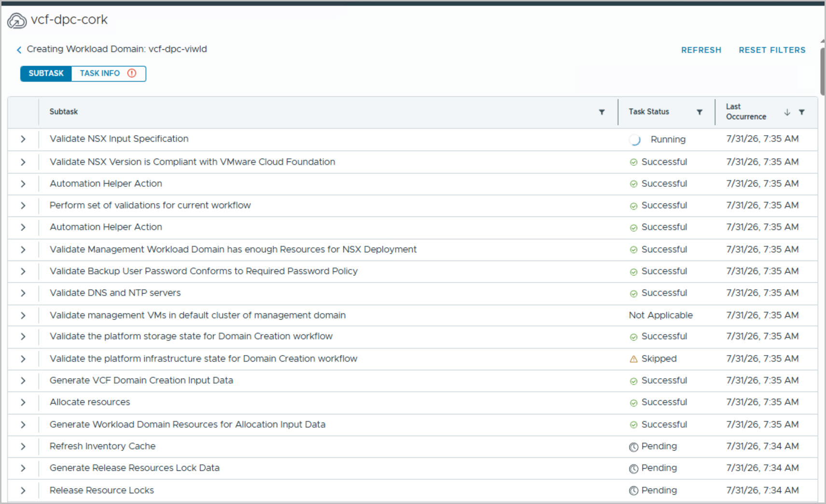Viewport: 826px width, 504px height.
Task: Click the Subtask column header
Action: [x=63, y=112]
